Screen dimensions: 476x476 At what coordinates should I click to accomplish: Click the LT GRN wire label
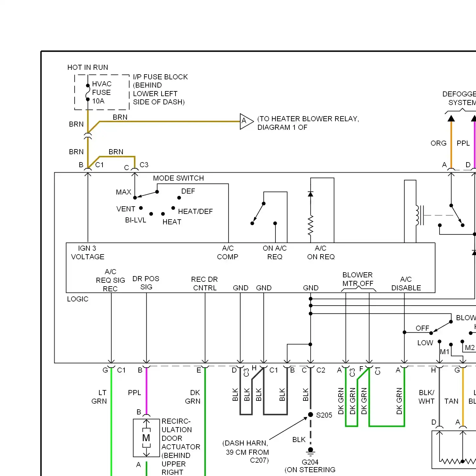(99, 397)
